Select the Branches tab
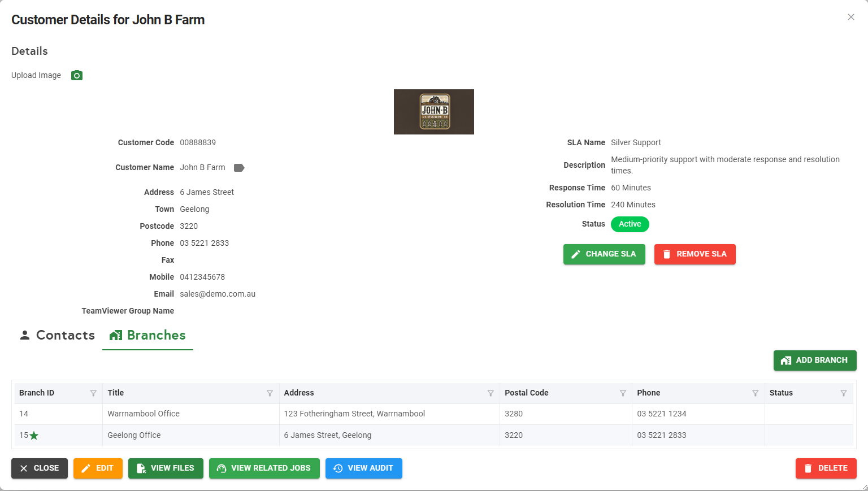 147,335
